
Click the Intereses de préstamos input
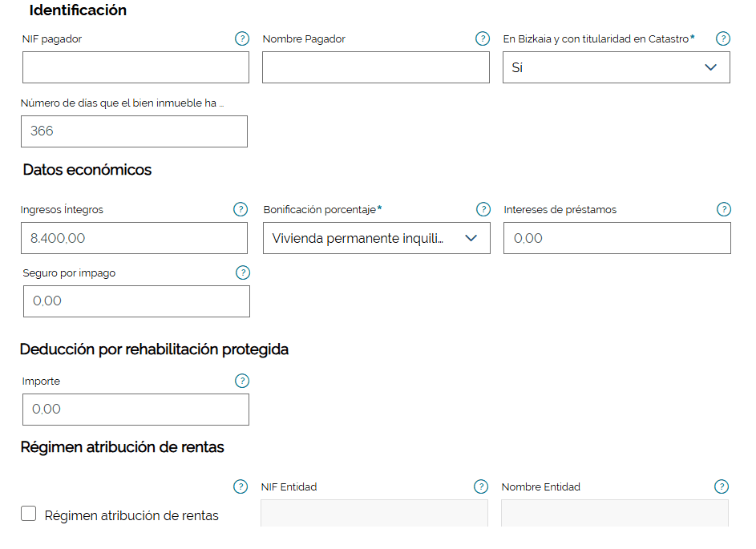point(617,238)
